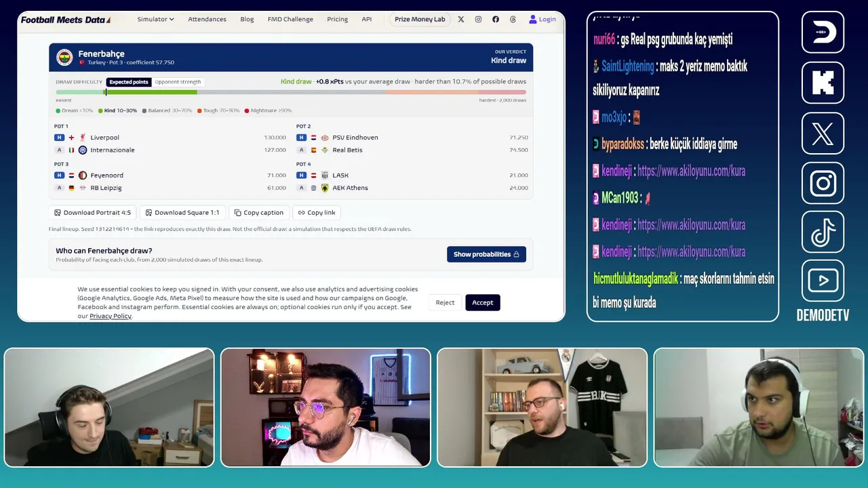Click the Internazionale club crest
868x488 pixels.
pos(83,150)
